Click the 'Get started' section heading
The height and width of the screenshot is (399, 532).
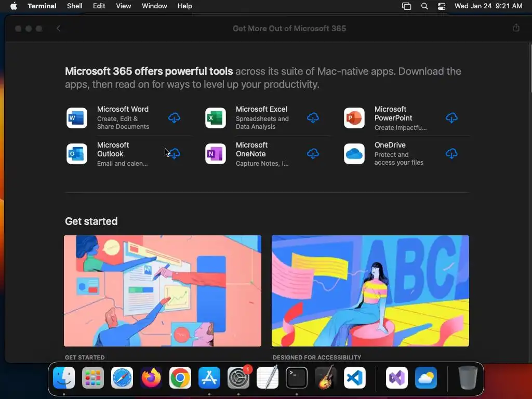(x=91, y=221)
